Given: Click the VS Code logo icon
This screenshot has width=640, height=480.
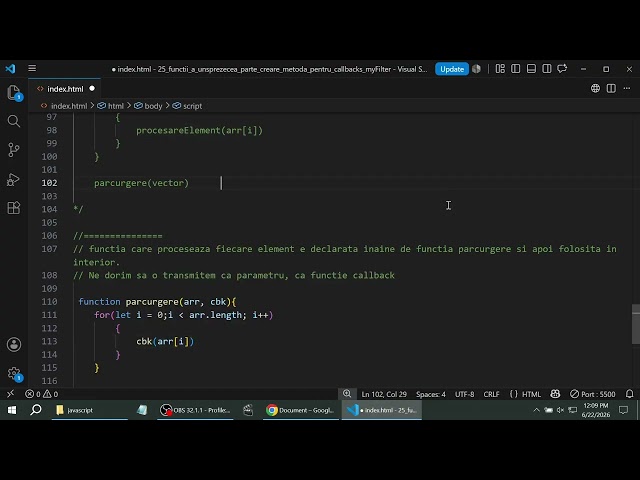Looking at the screenshot, I should click(x=10, y=69).
